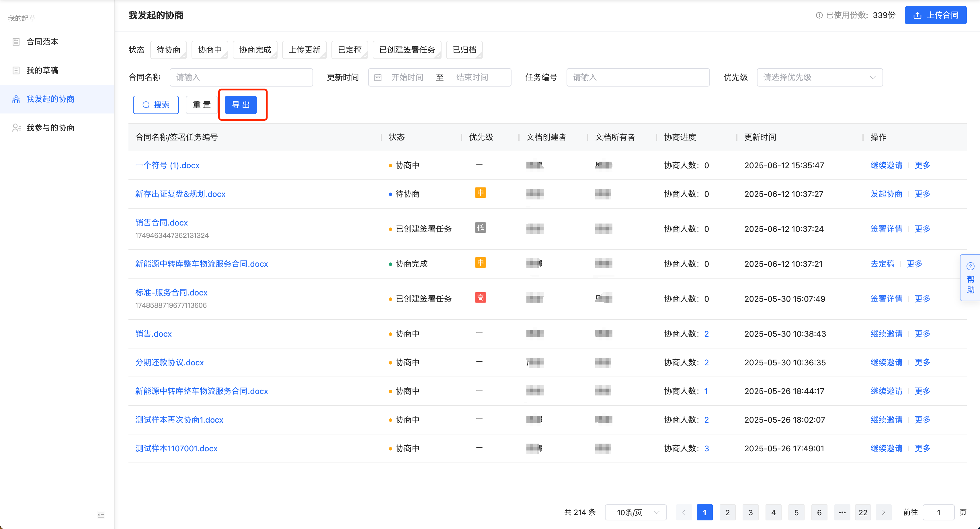The image size is (980, 529).
Task: Click the 任务编号 input field
Action: coord(638,78)
